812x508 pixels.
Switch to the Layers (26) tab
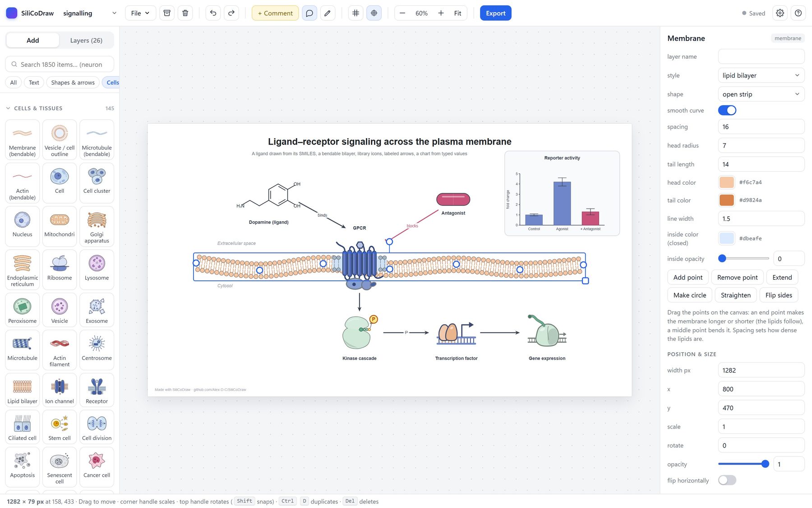click(x=86, y=40)
